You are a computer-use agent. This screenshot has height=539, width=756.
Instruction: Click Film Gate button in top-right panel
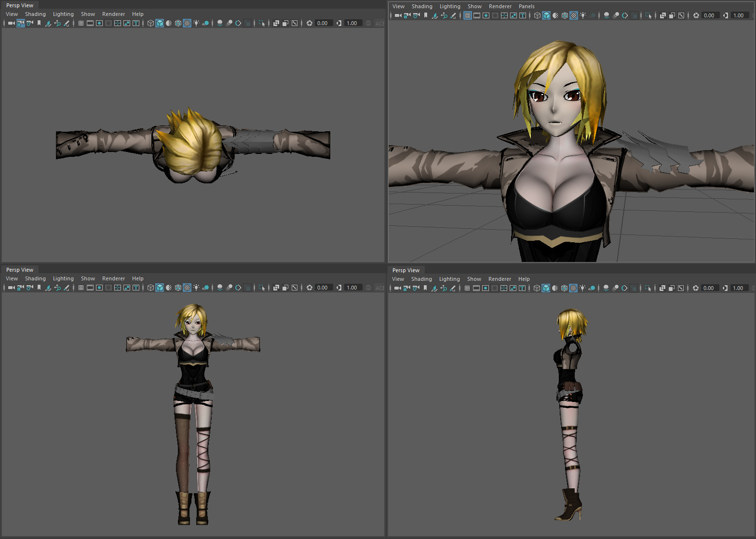pos(477,15)
